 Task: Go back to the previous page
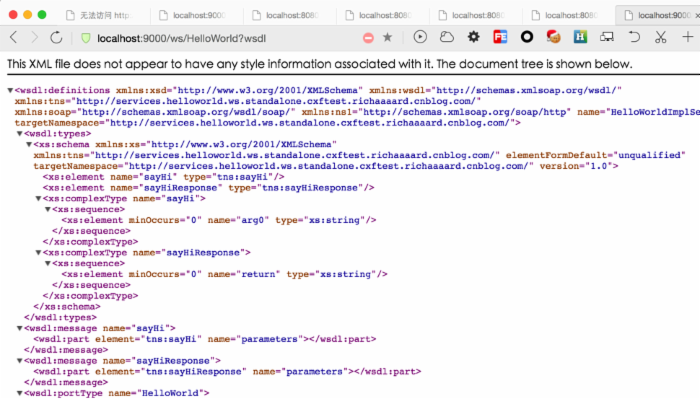tap(13, 37)
